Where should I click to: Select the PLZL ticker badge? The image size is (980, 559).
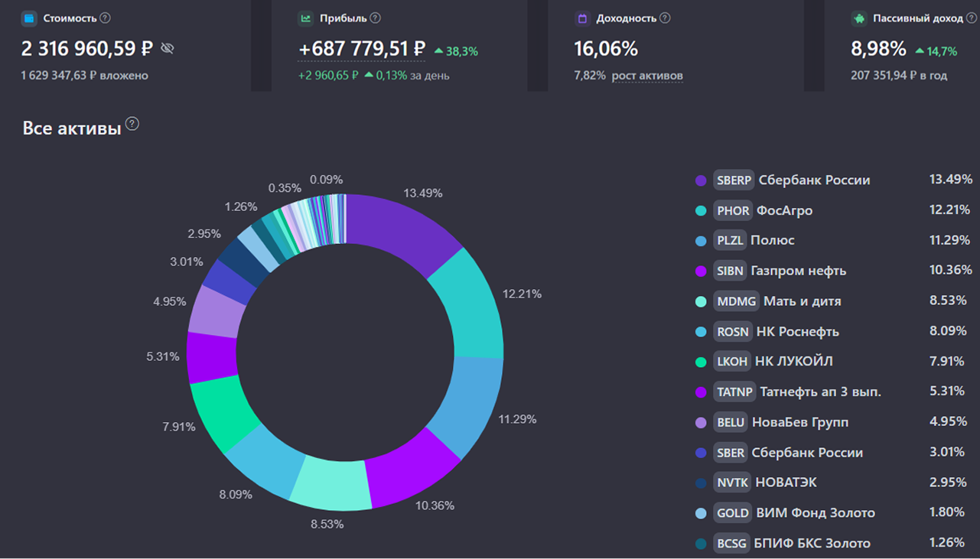[731, 240]
